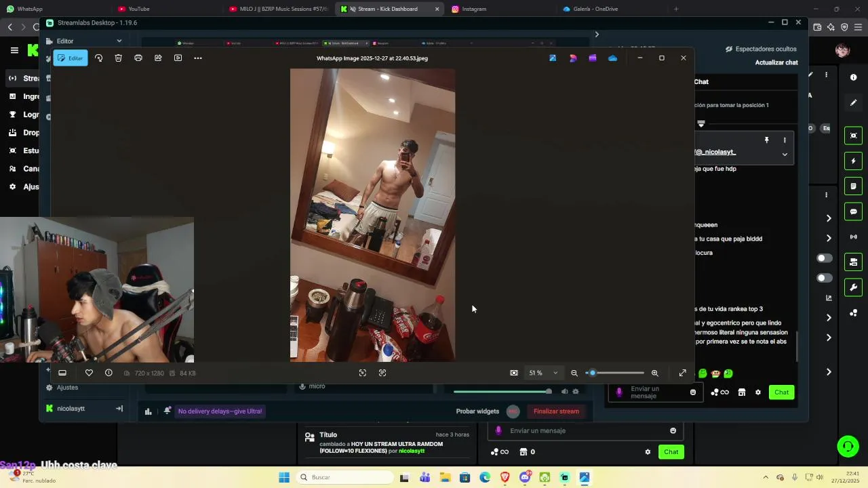Click the displayed selfie image
Viewport: 868px width, 488px height.
tap(372, 215)
